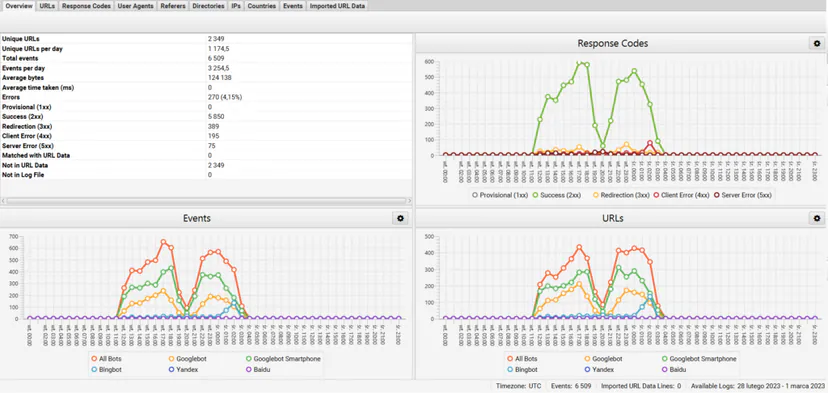Select the Not in URL Data row
The image size is (828, 393).
tap(206, 165)
